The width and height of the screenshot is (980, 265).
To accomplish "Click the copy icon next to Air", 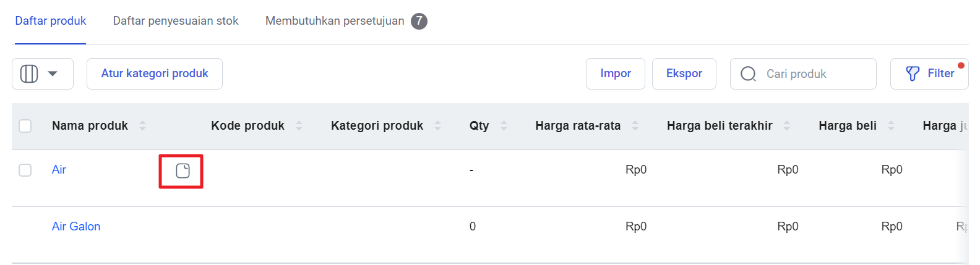I will click(x=183, y=170).
